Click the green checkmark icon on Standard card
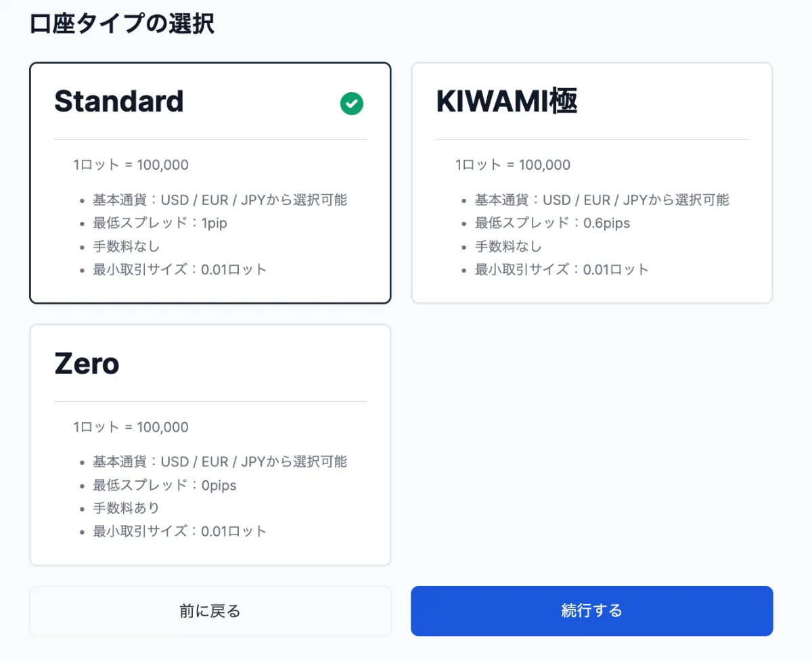 (351, 104)
